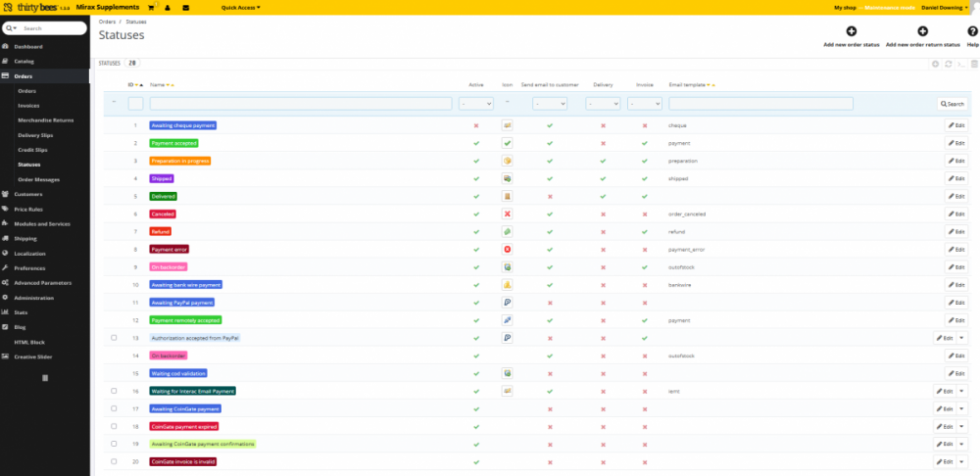Sort Name column ascending arrow
This screenshot has height=476, width=980.
coord(172,85)
